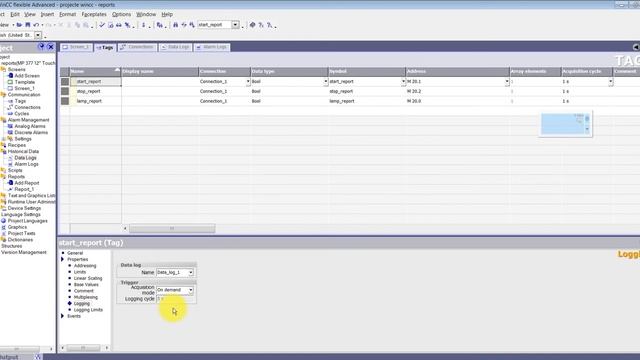Switch to the Screen_1 editor tab
This screenshot has height=360, width=640.
(x=76, y=47)
